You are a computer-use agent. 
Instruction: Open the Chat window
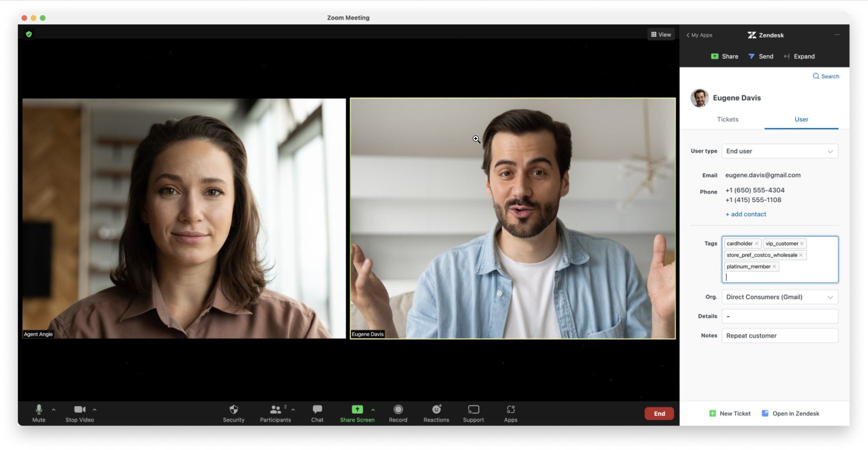pyautogui.click(x=317, y=409)
